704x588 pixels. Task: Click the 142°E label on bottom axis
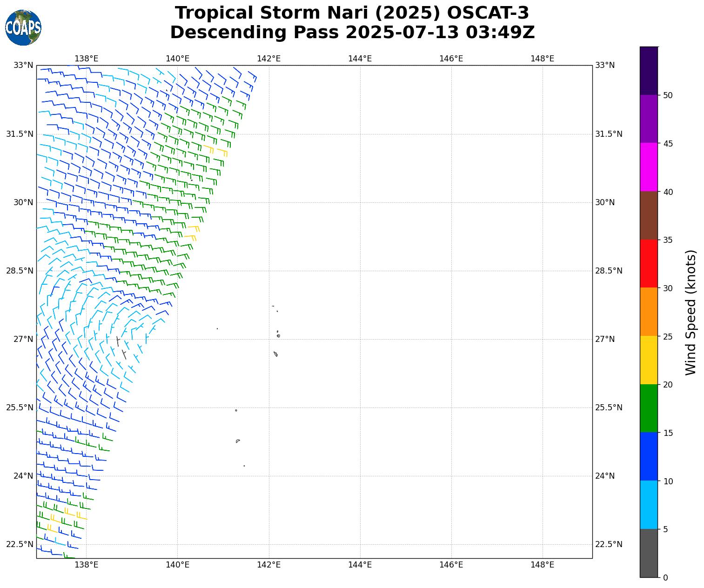pos(268,565)
